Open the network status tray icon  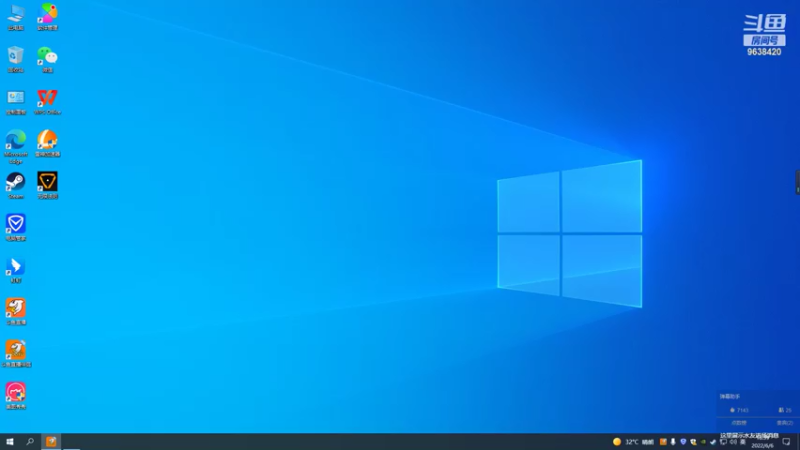pos(723,442)
